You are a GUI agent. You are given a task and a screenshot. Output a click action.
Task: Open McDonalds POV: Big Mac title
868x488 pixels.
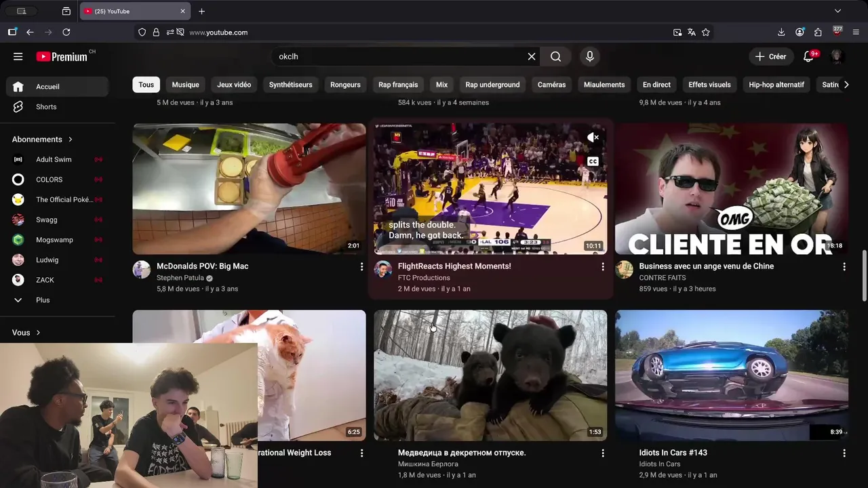(x=203, y=266)
